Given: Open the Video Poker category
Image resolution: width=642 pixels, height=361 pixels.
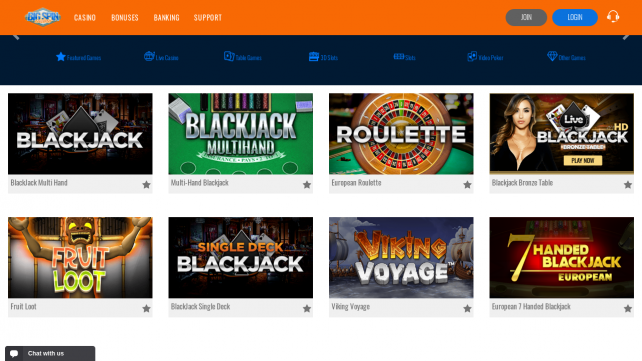Looking at the screenshot, I should [x=485, y=57].
